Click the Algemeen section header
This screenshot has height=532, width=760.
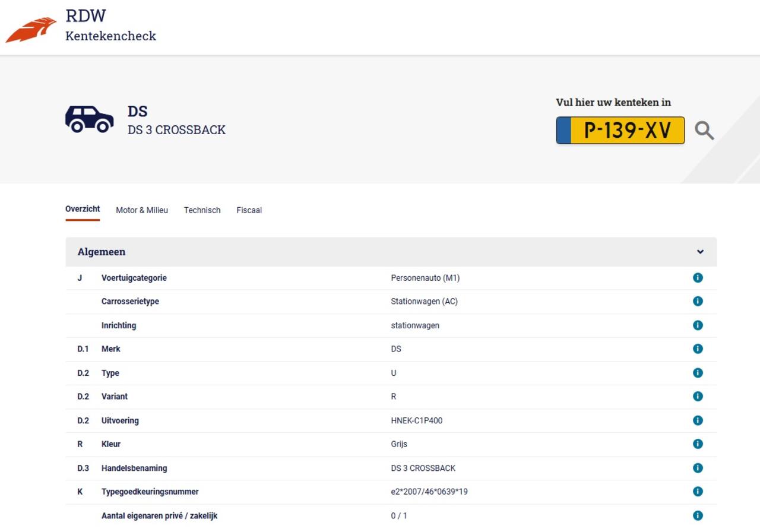click(391, 252)
